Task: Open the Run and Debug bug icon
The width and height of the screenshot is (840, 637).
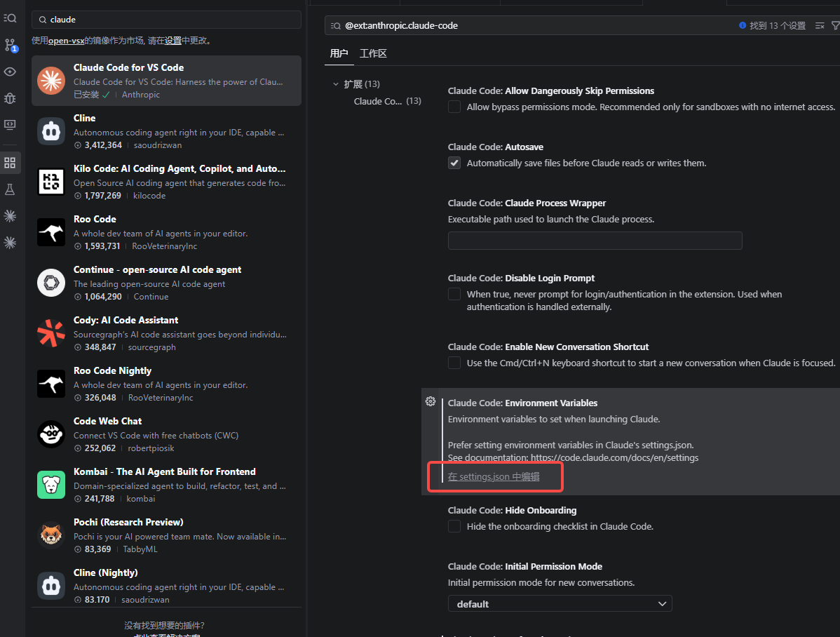Action: coord(10,98)
